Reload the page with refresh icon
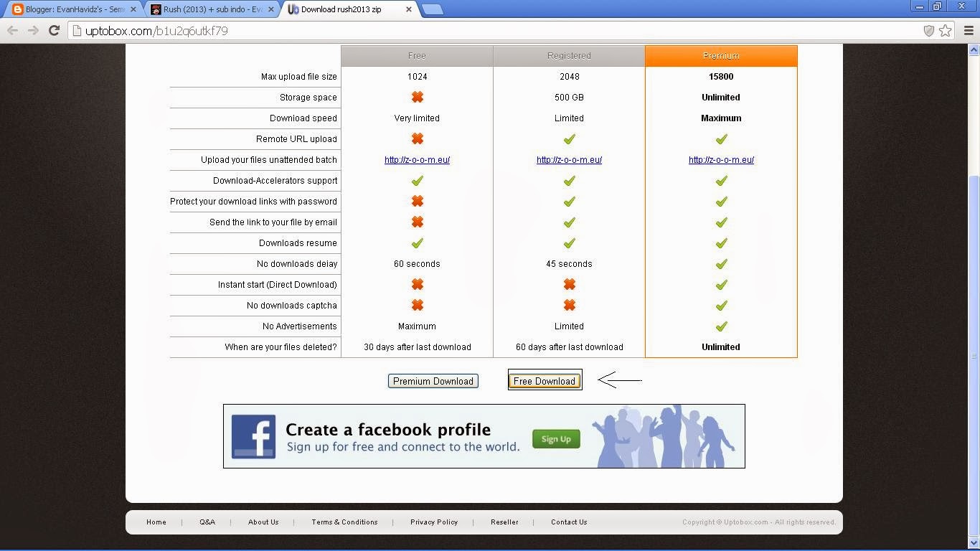This screenshot has height=551, width=980. coord(54,31)
